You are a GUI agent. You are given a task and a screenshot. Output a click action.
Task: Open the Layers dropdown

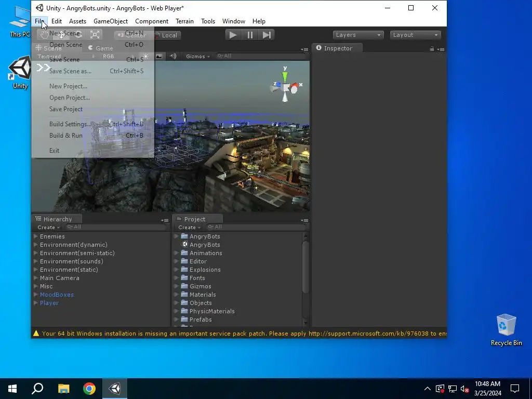pyautogui.click(x=358, y=35)
